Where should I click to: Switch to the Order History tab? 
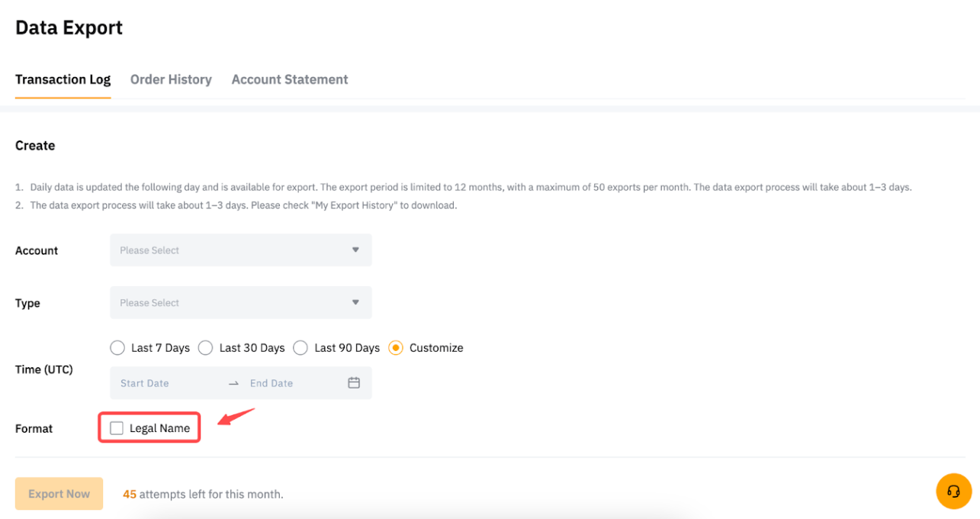click(x=171, y=79)
